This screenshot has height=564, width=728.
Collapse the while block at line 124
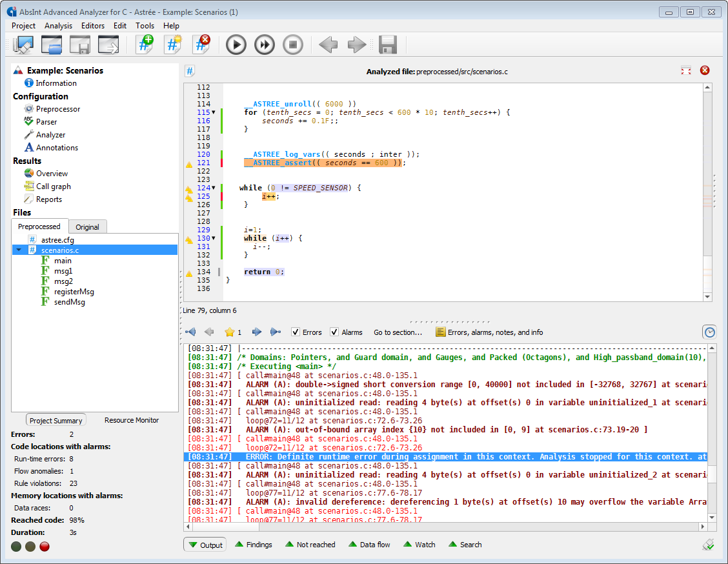click(214, 188)
